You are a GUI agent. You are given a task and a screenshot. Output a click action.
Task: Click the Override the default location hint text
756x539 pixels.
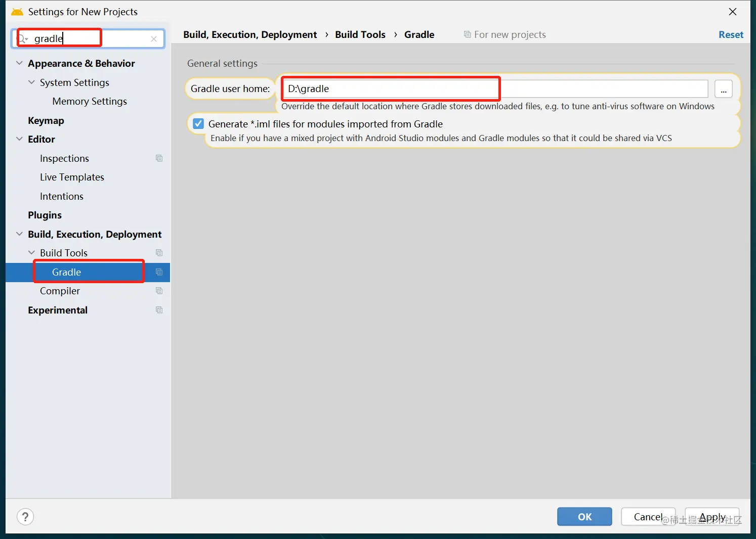coord(498,106)
